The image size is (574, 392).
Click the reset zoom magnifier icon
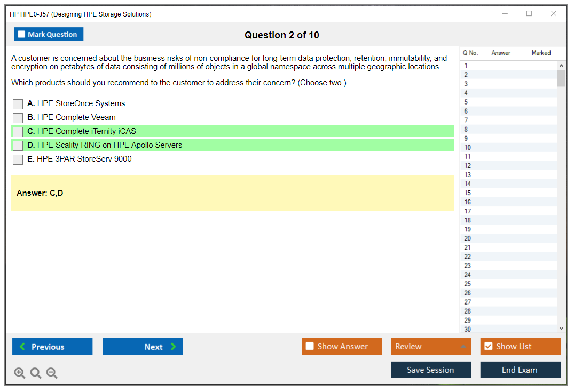coord(36,373)
